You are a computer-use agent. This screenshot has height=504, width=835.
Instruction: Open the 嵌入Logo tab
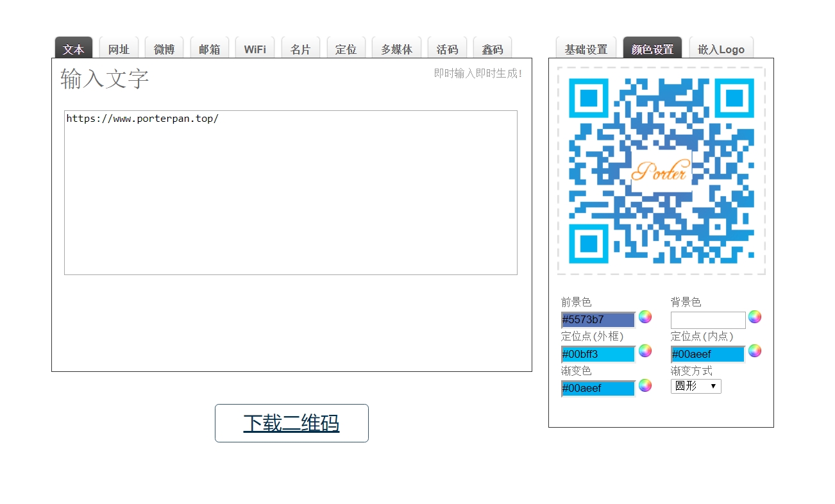point(721,49)
